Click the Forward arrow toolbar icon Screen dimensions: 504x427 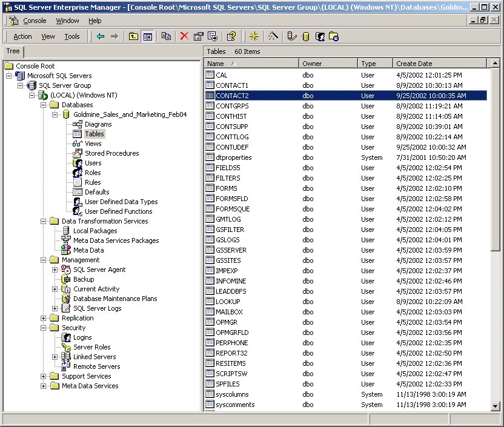[x=114, y=36]
